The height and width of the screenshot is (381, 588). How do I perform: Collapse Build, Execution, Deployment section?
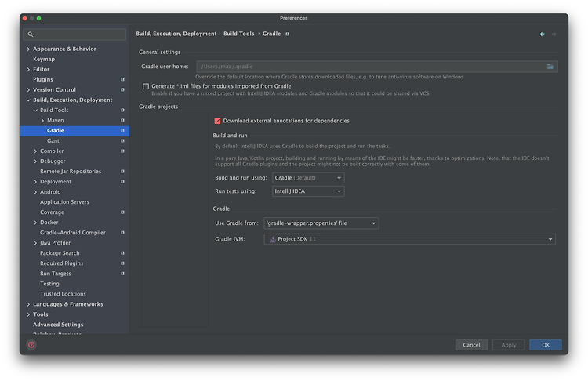(28, 100)
